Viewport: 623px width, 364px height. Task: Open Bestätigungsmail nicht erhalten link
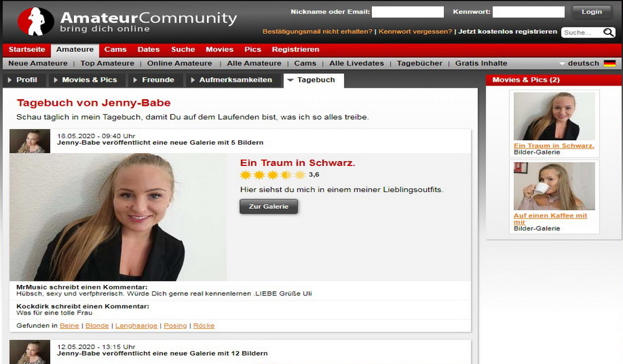coord(317,31)
